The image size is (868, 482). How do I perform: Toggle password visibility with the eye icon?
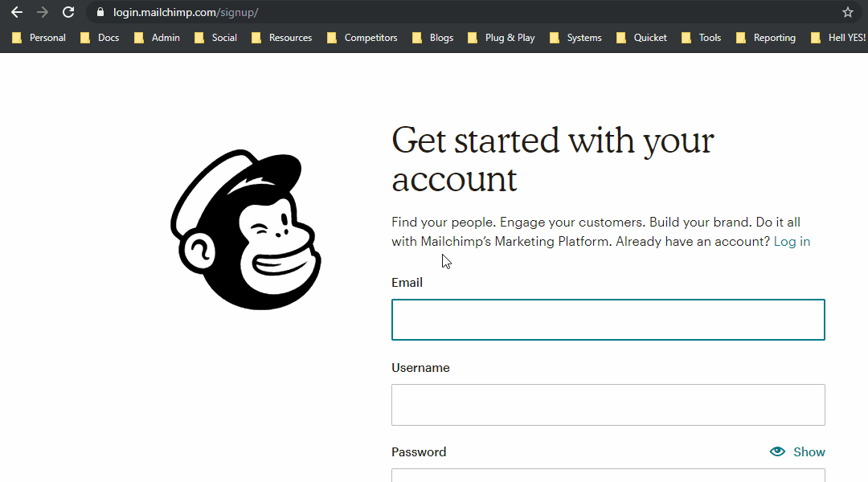click(x=777, y=451)
